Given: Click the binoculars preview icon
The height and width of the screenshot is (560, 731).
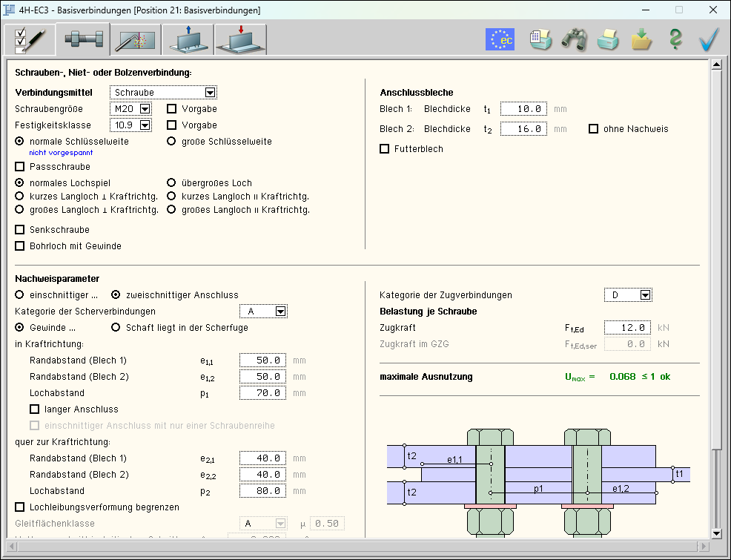Looking at the screenshot, I should point(574,39).
